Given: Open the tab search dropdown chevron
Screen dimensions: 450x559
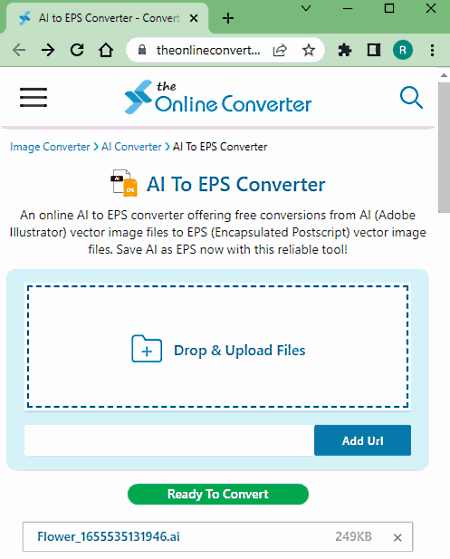Looking at the screenshot, I should (306, 8).
